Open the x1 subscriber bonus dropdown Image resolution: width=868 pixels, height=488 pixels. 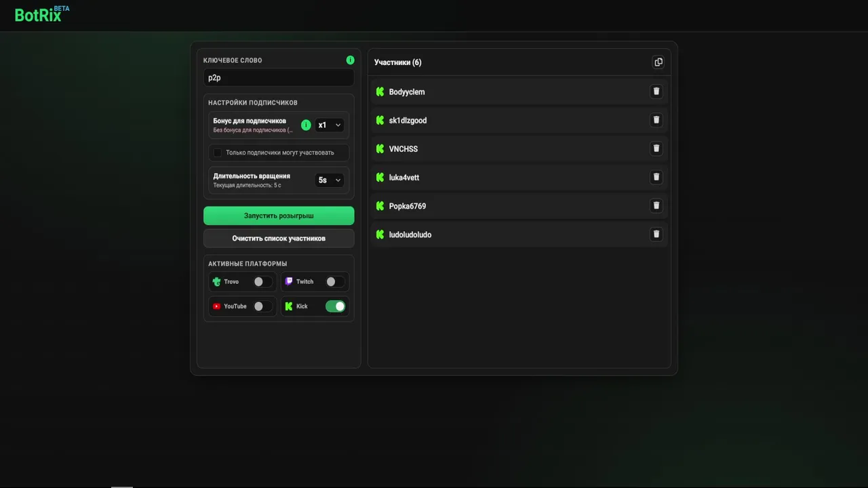coord(329,125)
